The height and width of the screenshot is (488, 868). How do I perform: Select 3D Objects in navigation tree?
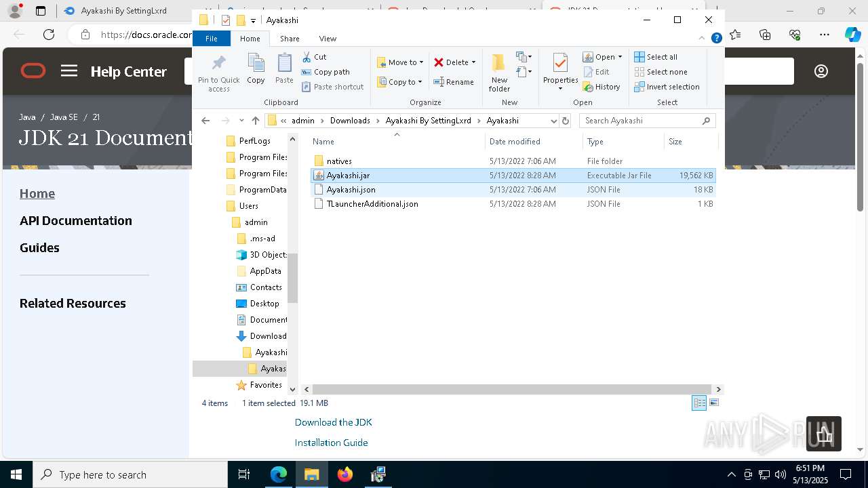point(261,255)
